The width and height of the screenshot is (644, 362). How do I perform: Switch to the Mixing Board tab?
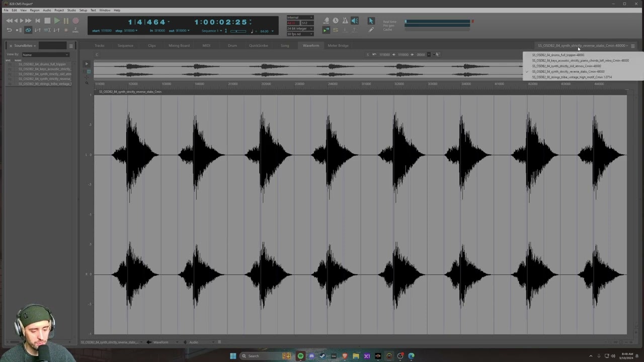179,46
